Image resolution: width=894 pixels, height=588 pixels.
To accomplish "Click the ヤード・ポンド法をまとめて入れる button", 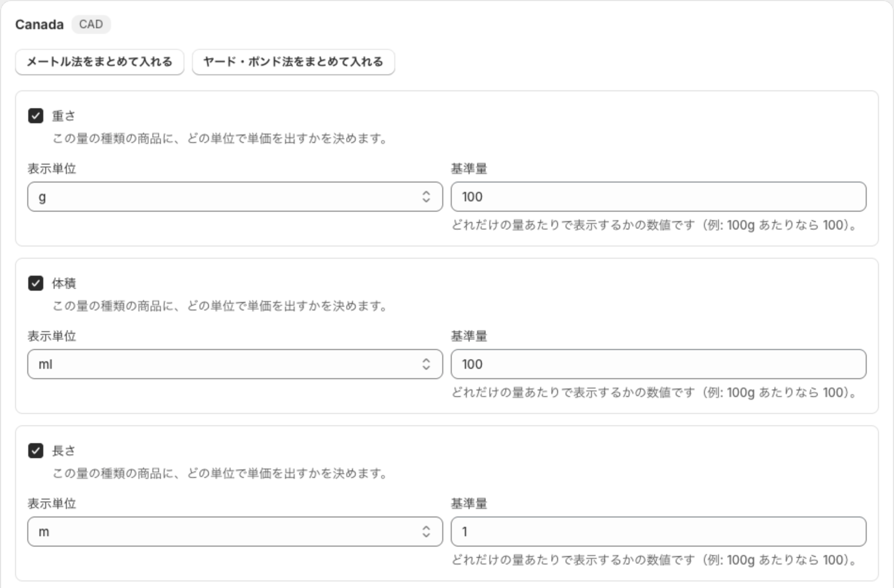I will point(293,62).
